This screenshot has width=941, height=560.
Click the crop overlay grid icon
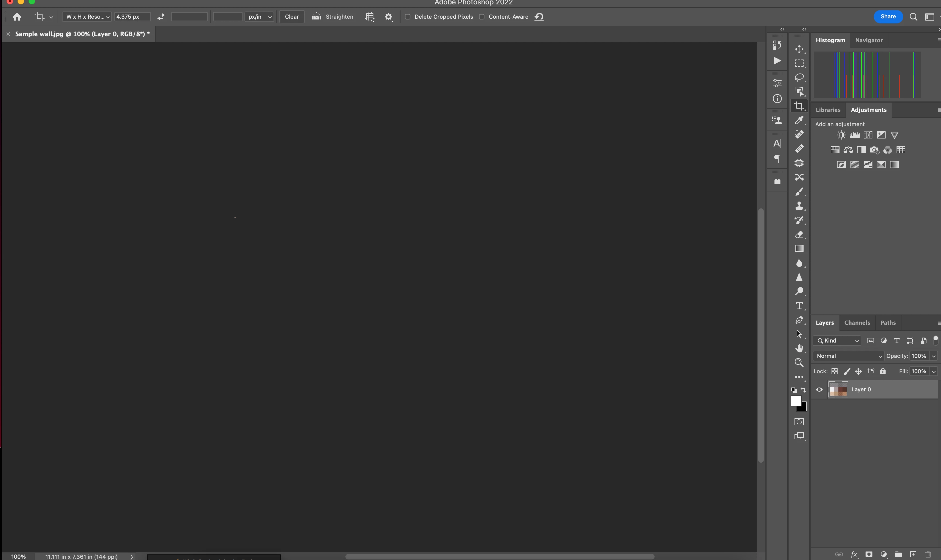pos(370,17)
